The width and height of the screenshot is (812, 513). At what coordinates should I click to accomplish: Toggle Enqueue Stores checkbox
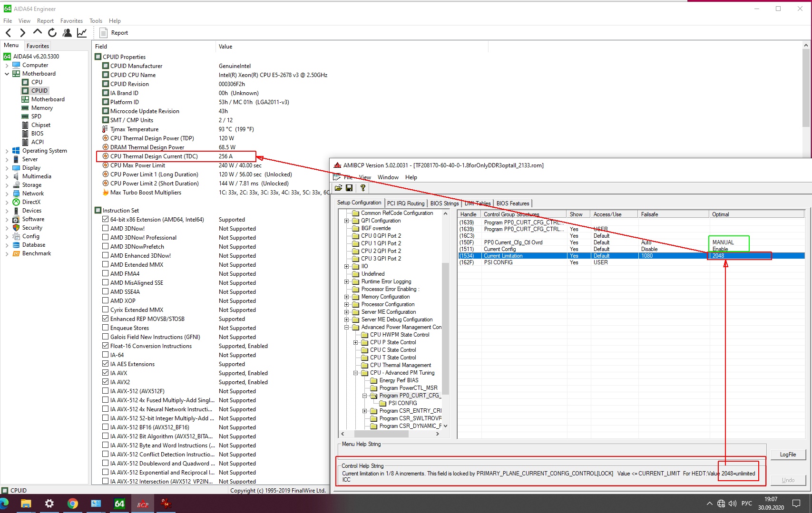coord(106,328)
